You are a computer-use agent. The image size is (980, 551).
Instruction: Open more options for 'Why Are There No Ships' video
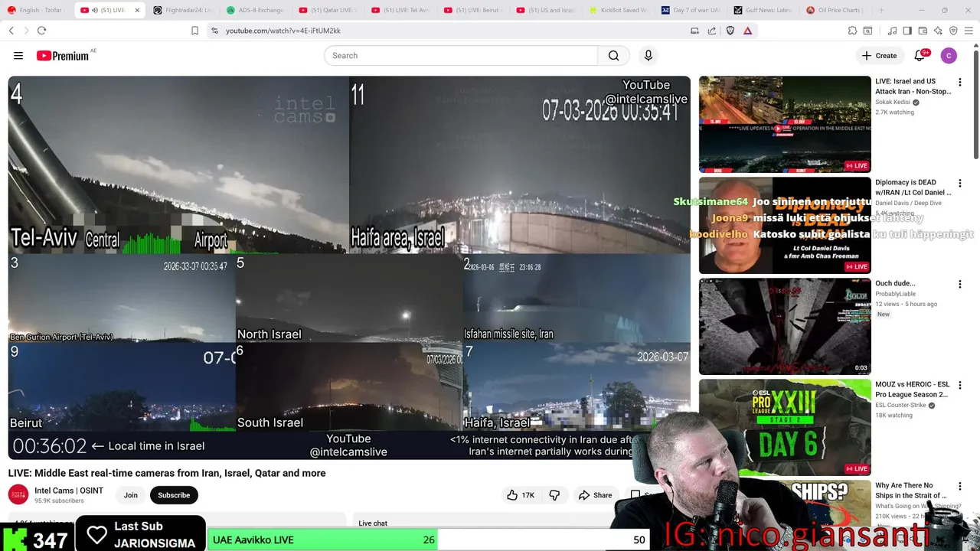tap(959, 486)
